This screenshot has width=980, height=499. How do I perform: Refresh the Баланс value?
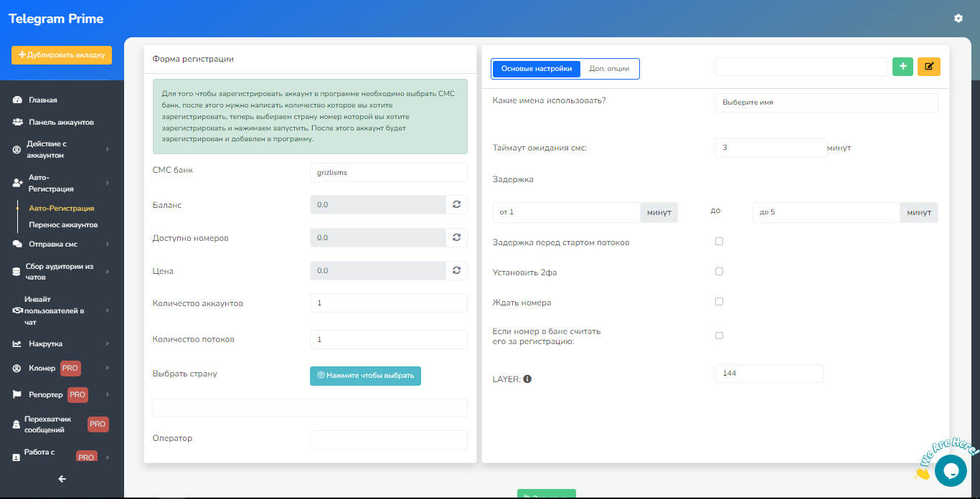[x=456, y=204]
